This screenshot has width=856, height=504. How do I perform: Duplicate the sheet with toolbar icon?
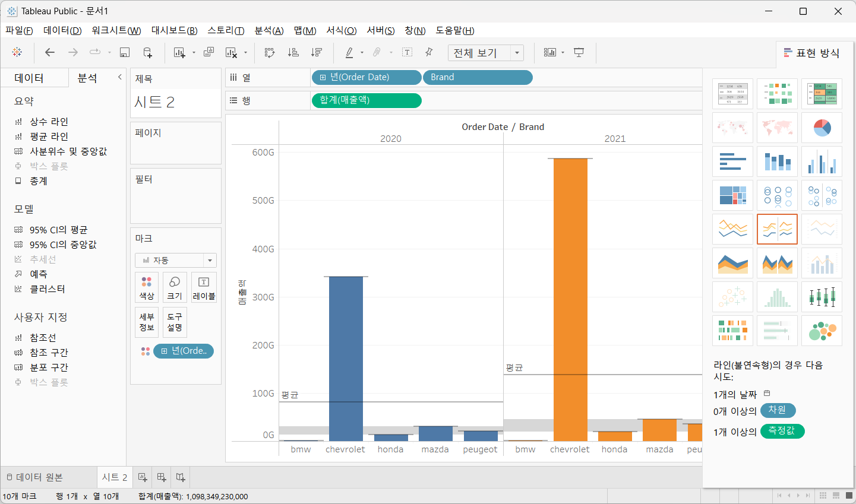point(209,52)
